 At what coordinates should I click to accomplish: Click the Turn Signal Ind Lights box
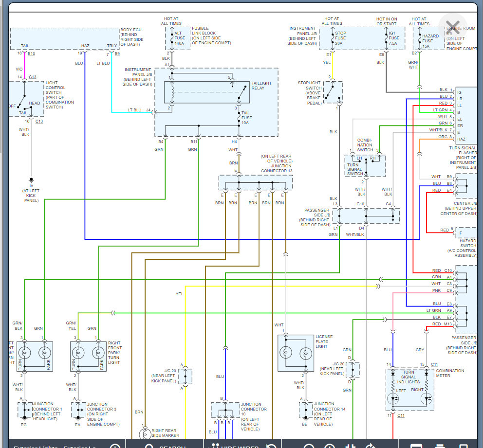pyautogui.click(x=409, y=390)
